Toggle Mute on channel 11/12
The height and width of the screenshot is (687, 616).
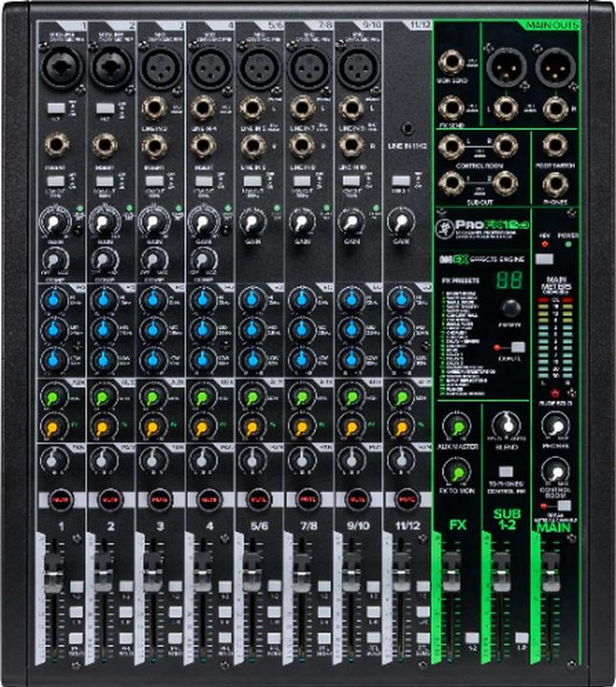pos(407,499)
